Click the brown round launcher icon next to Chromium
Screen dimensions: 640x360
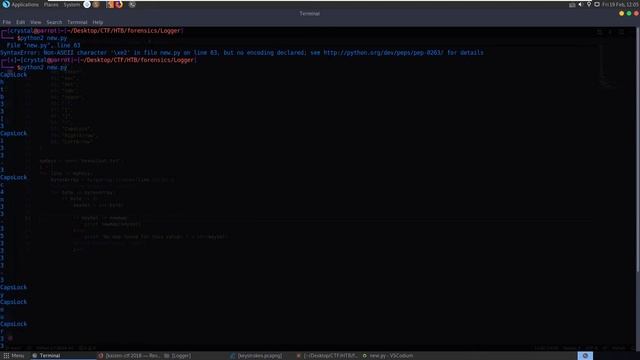click(96, 4)
